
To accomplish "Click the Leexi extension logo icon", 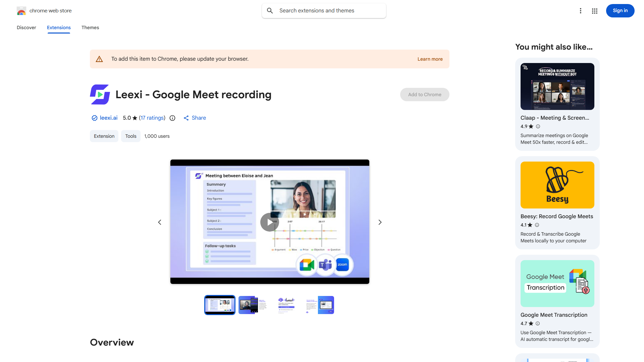I will coord(100,95).
